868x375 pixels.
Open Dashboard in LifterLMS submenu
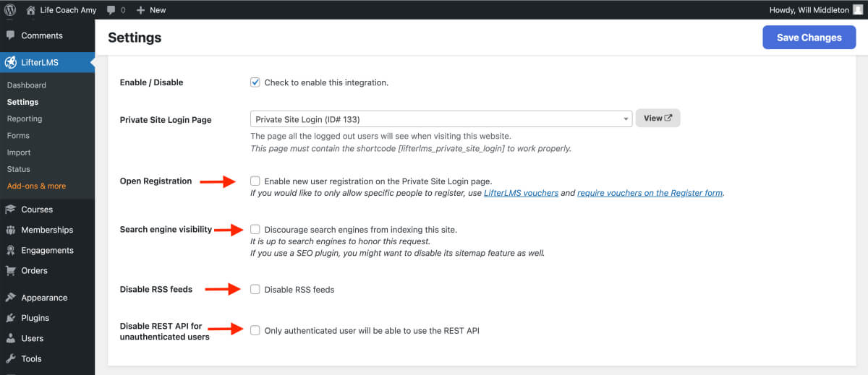pyautogui.click(x=27, y=85)
